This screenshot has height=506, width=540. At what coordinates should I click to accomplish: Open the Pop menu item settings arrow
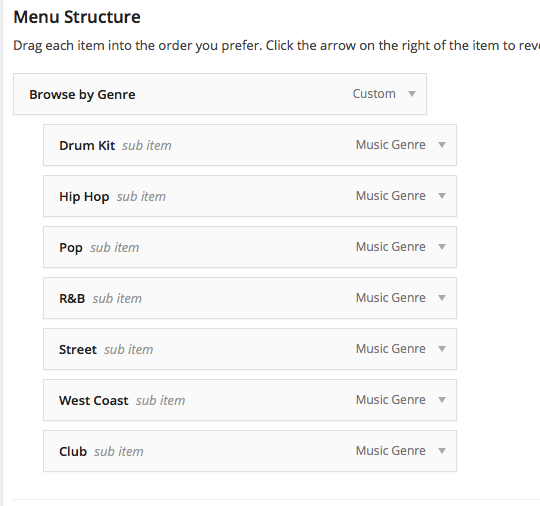click(442, 247)
